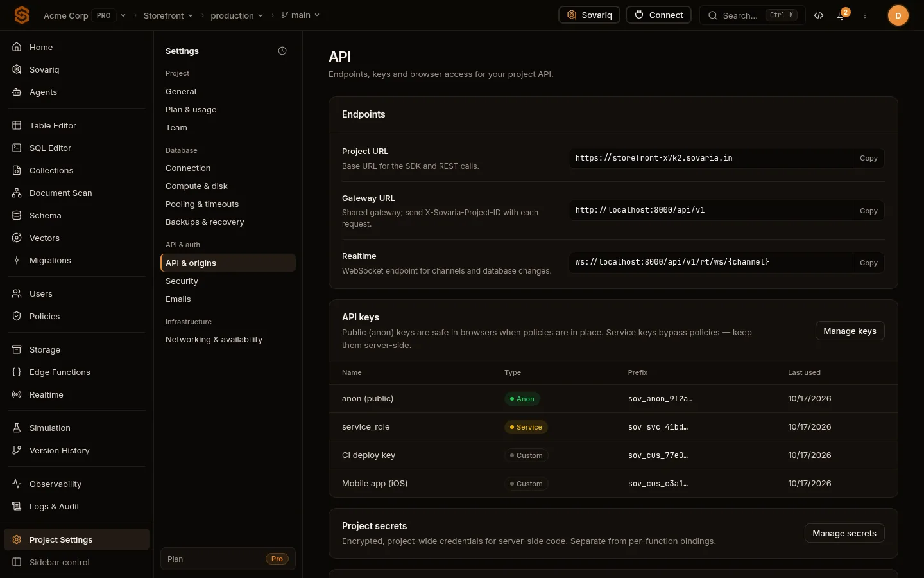Click the Pro plan badge
The height and width of the screenshot is (578, 924).
pyautogui.click(x=277, y=559)
